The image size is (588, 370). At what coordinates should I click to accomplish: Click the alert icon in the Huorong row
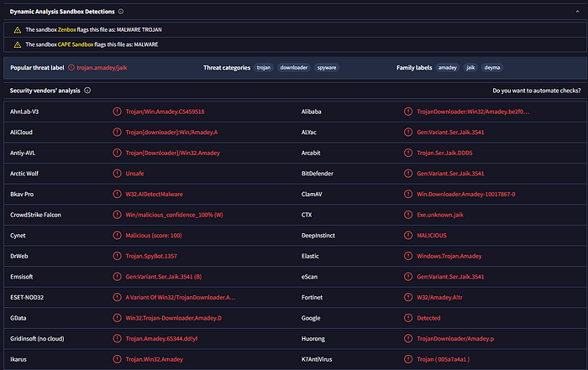pyautogui.click(x=408, y=339)
